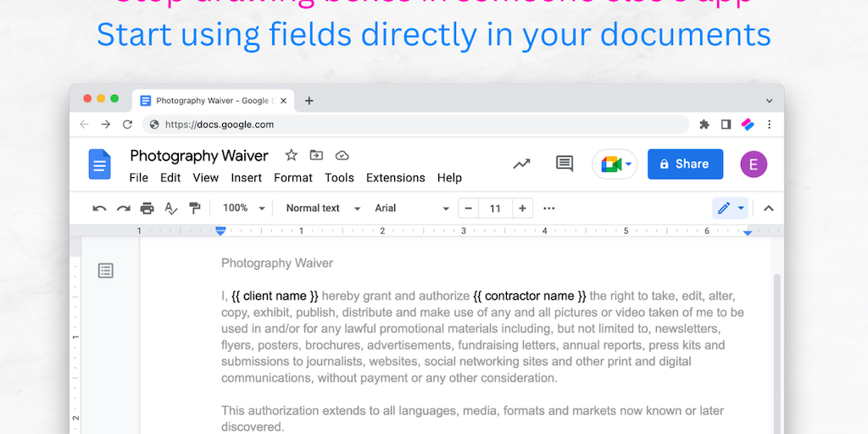Click the blue Share button

tap(685, 164)
